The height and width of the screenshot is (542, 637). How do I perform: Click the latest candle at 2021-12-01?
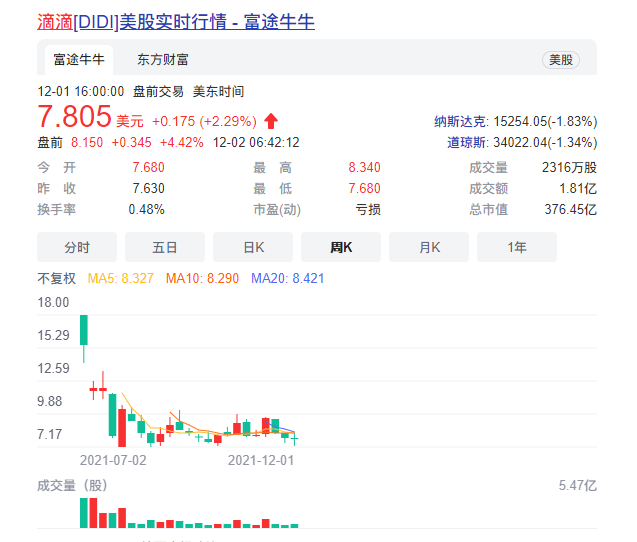[x=295, y=438]
